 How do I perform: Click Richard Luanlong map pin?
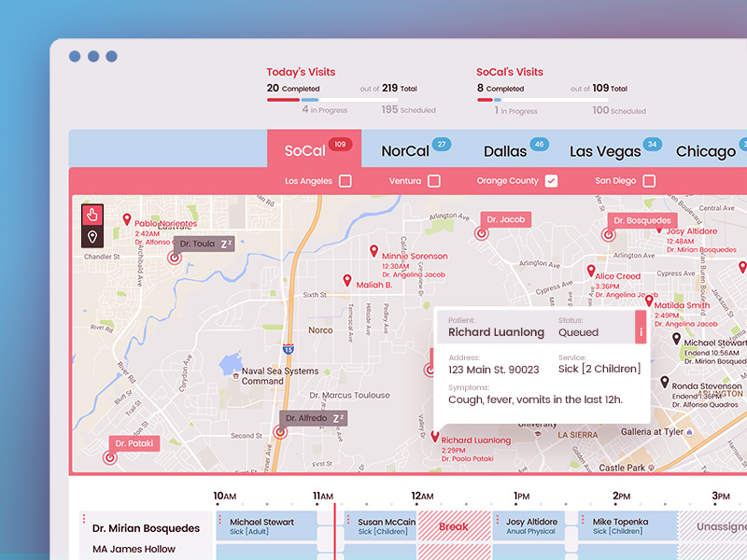(435, 436)
